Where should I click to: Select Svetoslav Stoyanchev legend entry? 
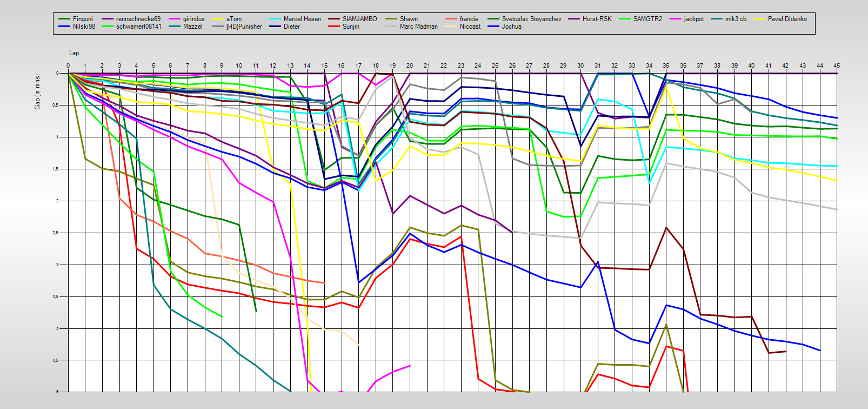tap(531, 19)
